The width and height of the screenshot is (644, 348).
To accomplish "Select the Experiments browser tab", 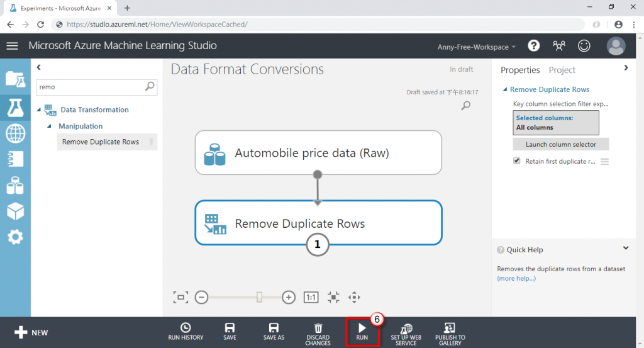I will click(x=60, y=8).
